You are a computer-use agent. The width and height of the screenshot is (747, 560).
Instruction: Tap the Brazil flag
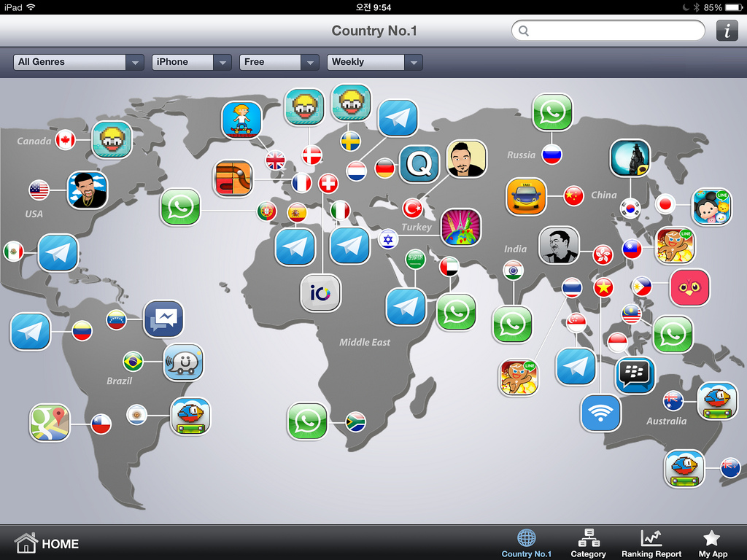click(x=133, y=362)
